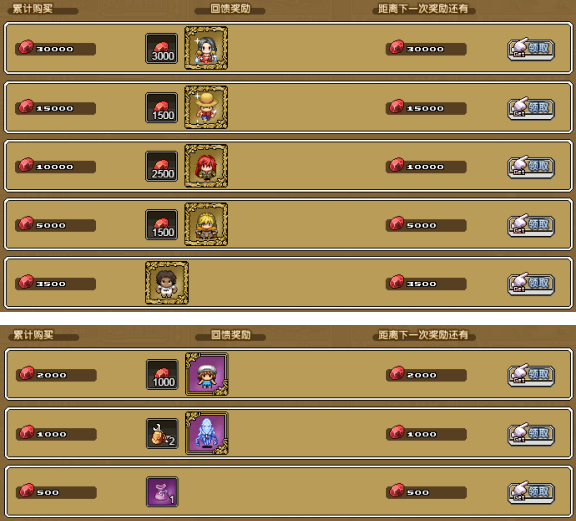Select the blonde character reward icon

(x=206, y=224)
